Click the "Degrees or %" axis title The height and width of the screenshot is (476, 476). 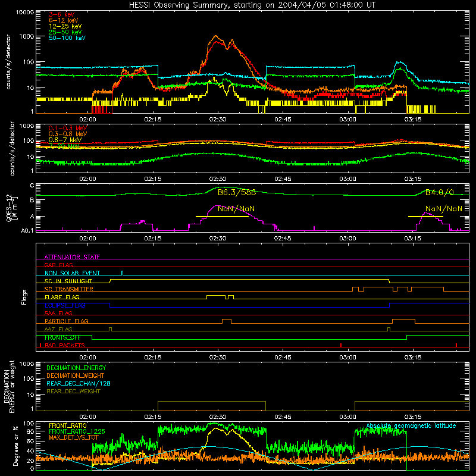tap(15, 446)
